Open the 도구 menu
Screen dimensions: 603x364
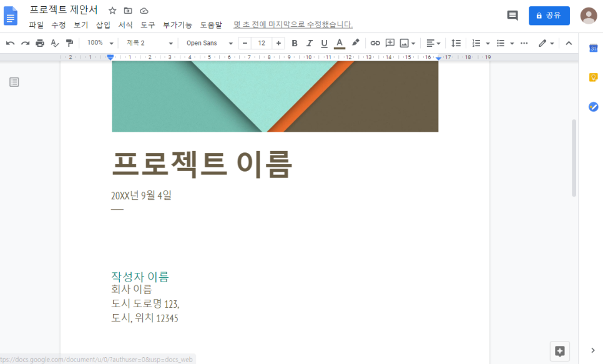tap(148, 25)
